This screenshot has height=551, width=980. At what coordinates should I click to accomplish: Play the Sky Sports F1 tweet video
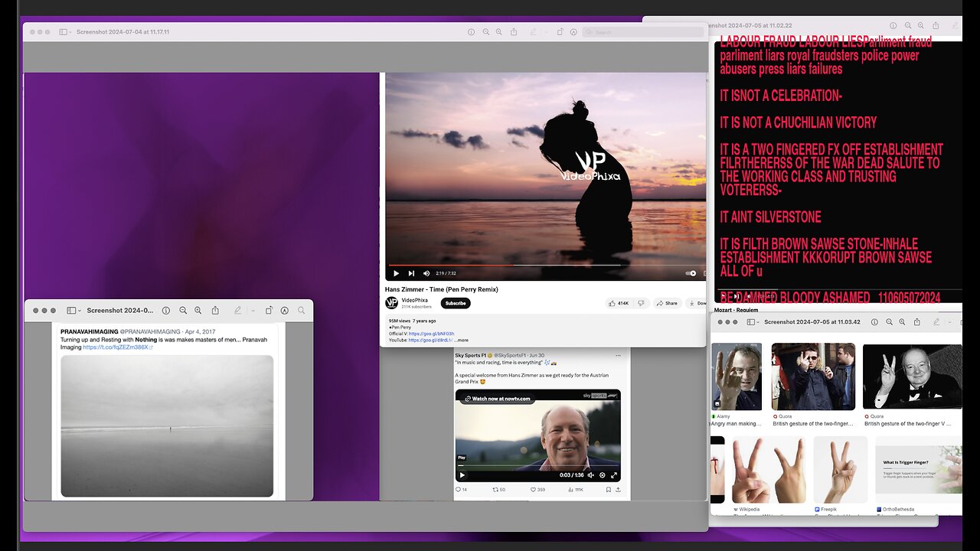[x=462, y=474]
